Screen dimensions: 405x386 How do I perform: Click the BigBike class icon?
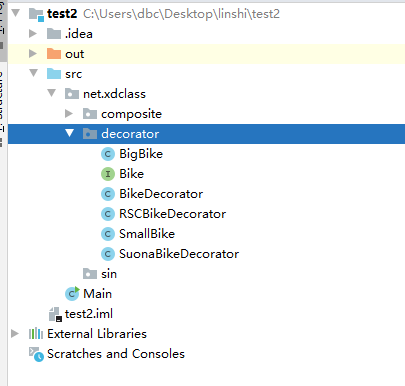108,154
